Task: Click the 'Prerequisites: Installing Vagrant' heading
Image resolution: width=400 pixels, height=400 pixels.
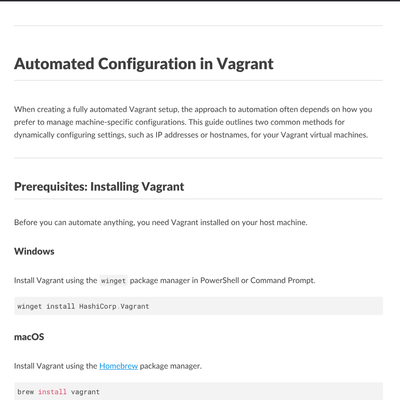Action: (x=99, y=187)
